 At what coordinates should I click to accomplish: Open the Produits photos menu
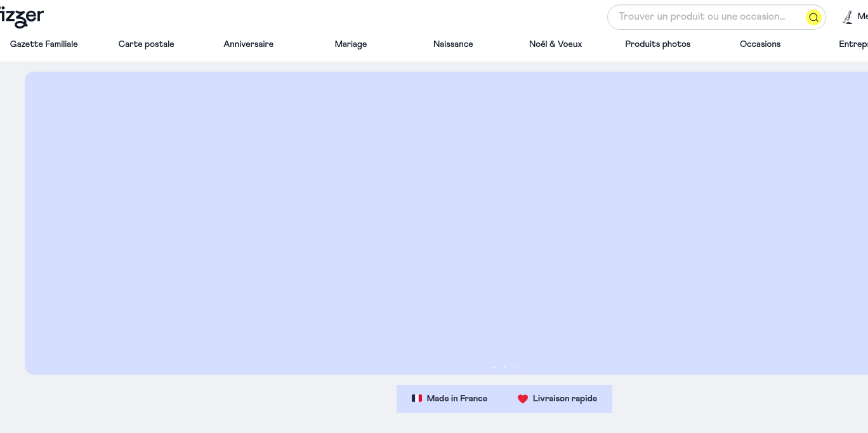[658, 44]
